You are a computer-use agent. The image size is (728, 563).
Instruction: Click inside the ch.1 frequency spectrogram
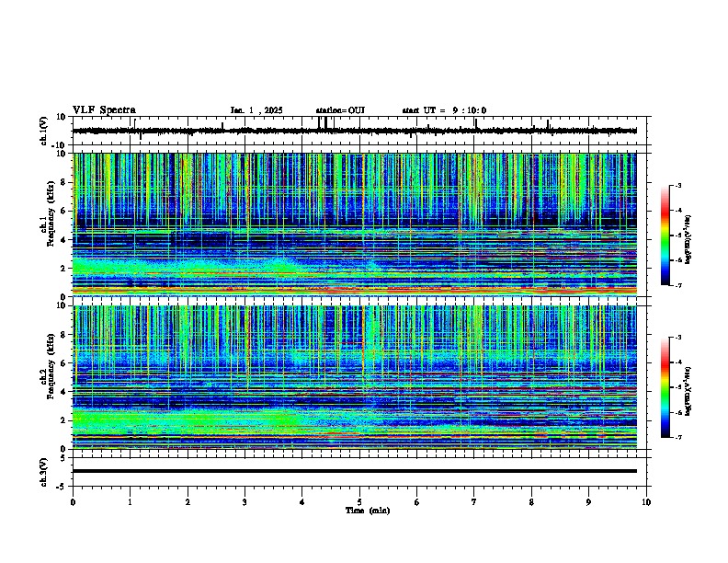coord(355,224)
